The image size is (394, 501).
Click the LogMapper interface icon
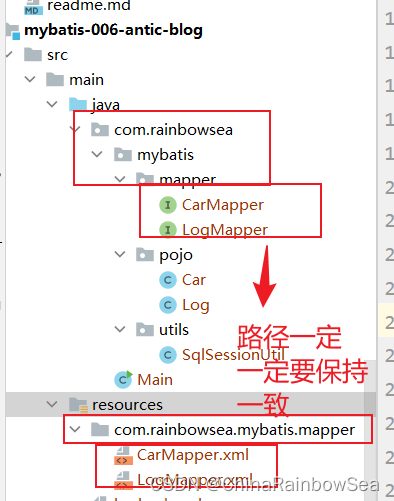pos(168,230)
